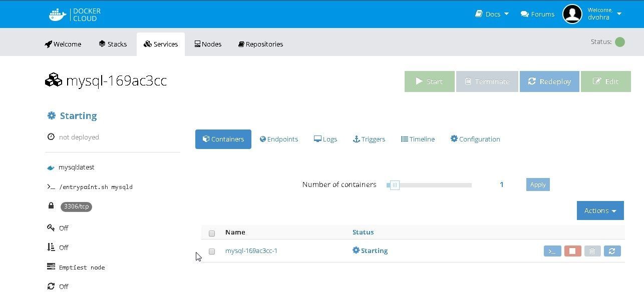Screen dimensions: 644x300
Task: Click the container count value 1
Action: click(x=501, y=184)
